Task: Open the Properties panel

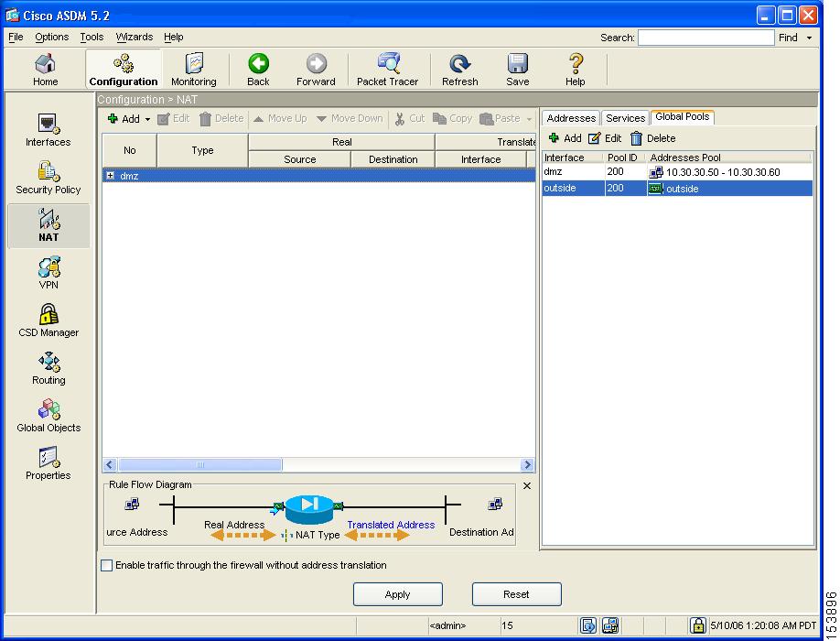Action: [x=48, y=464]
